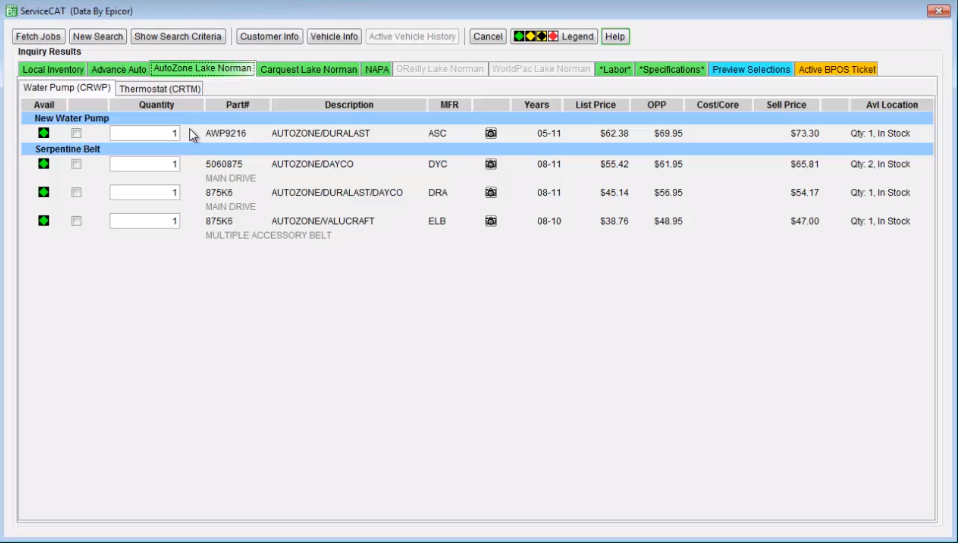Close the ServiceCAT window
The image size is (958, 544).
(x=938, y=11)
